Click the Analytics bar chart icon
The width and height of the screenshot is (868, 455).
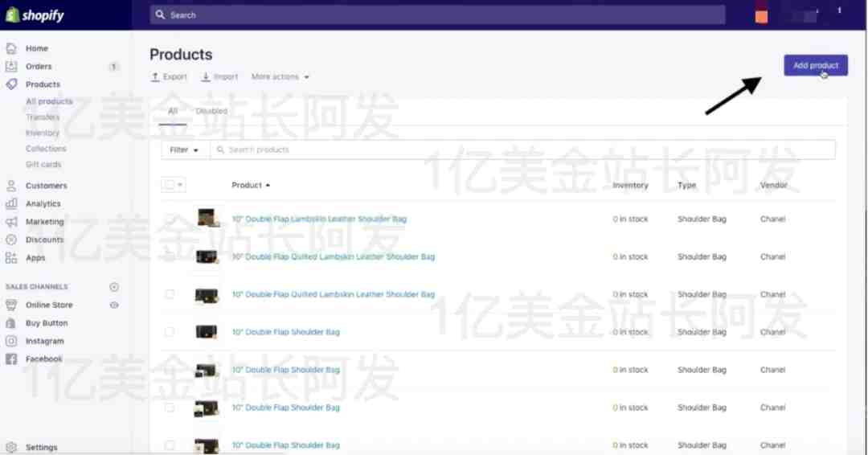coord(11,203)
